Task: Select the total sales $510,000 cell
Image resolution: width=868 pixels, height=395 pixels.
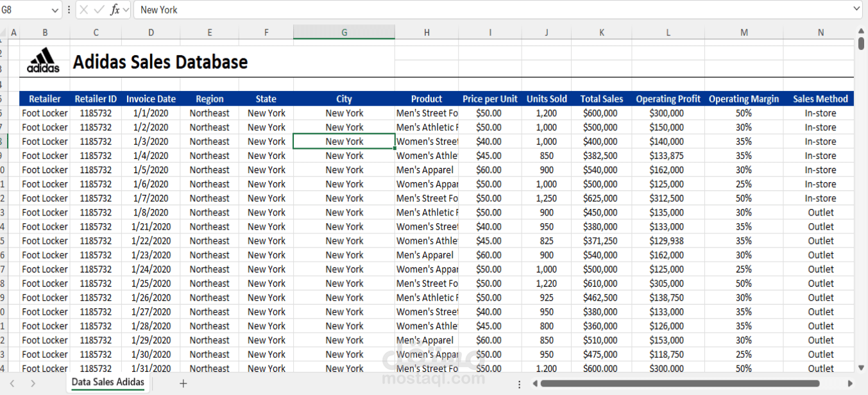Action: point(602,340)
